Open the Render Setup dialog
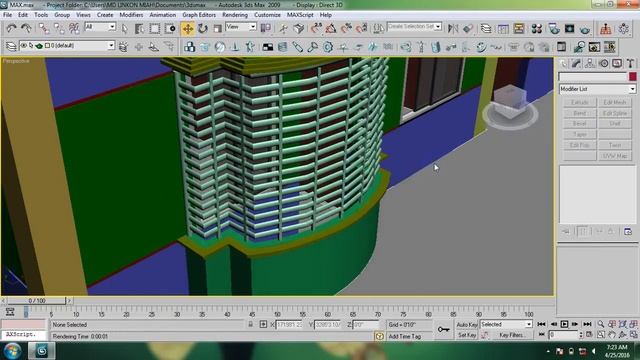The image size is (640, 360). (554, 28)
